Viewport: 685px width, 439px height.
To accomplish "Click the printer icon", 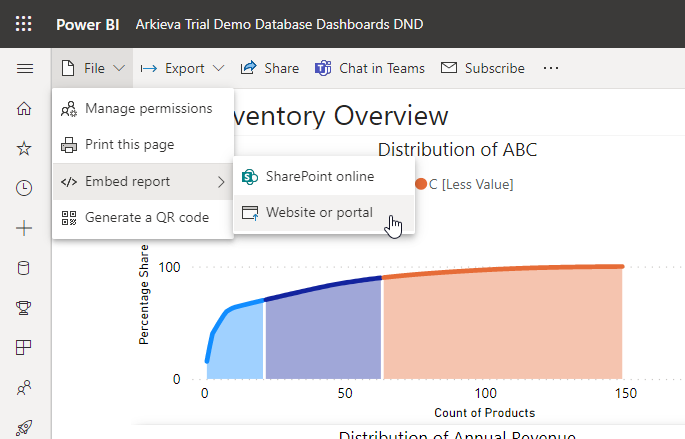I will [x=69, y=145].
